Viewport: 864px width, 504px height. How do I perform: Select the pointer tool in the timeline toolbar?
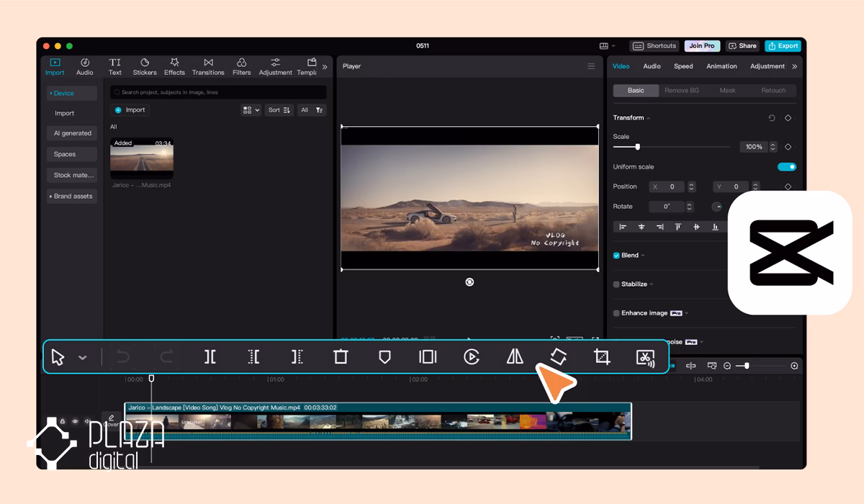coord(58,357)
